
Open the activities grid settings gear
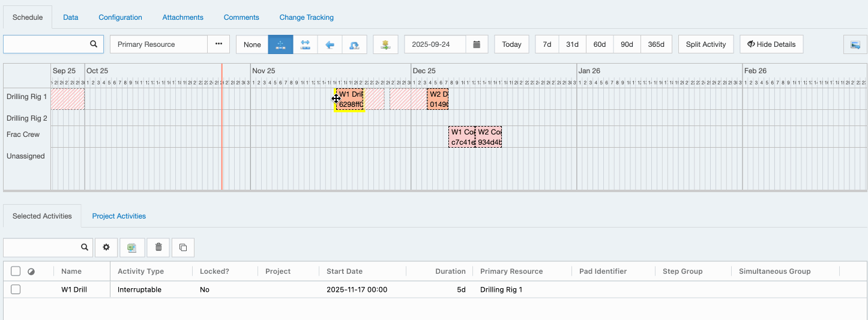pyautogui.click(x=106, y=247)
